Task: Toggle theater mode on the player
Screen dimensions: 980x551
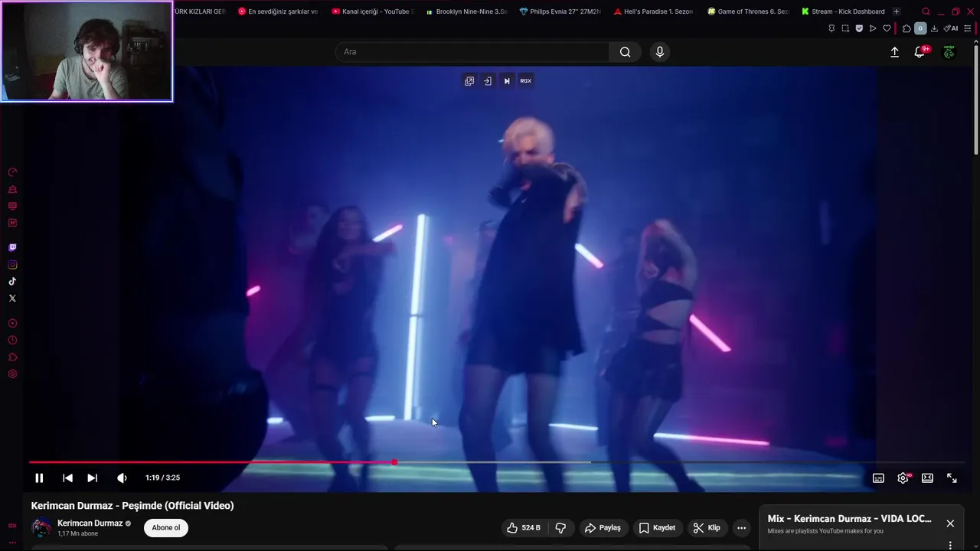Action: pos(927,478)
